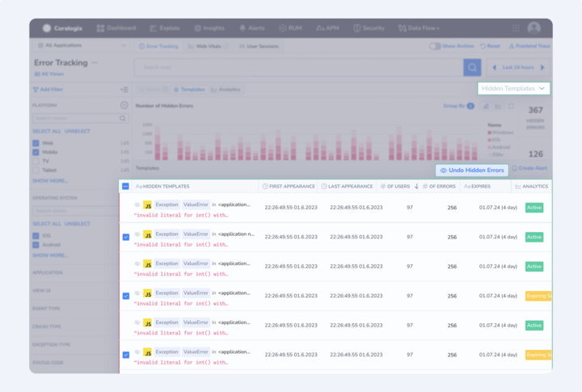Open the Dashboard menu
The width and height of the screenshot is (582, 392).
click(x=116, y=28)
